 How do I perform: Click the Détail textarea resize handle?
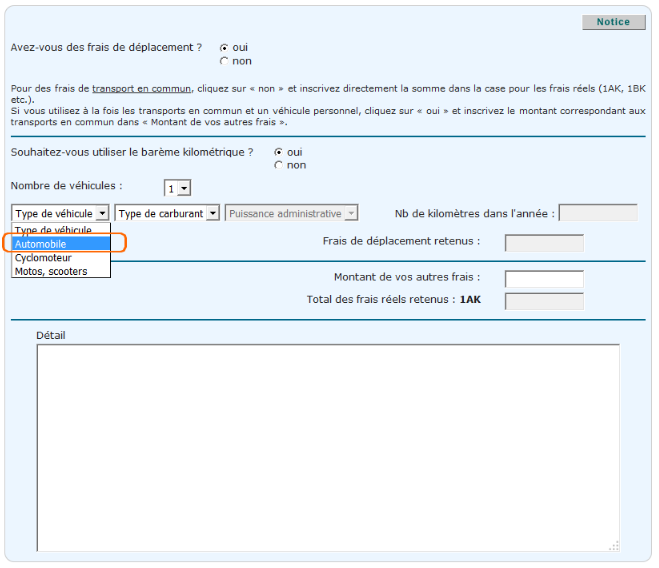pyautogui.click(x=615, y=545)
